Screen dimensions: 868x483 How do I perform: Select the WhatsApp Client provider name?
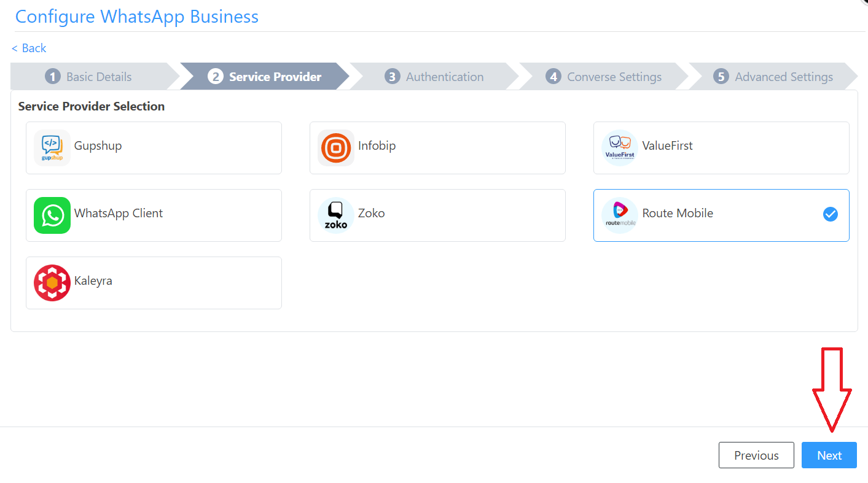(x=119, y=214)
